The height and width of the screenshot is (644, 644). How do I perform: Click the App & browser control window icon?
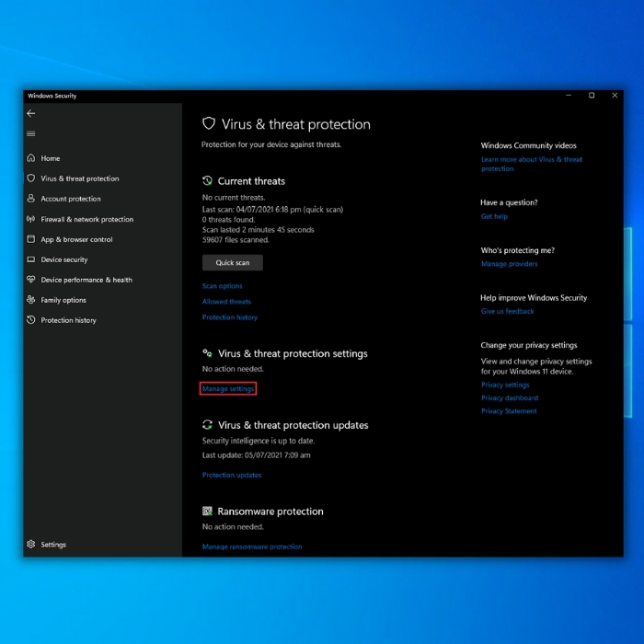(x=30, y=239)
